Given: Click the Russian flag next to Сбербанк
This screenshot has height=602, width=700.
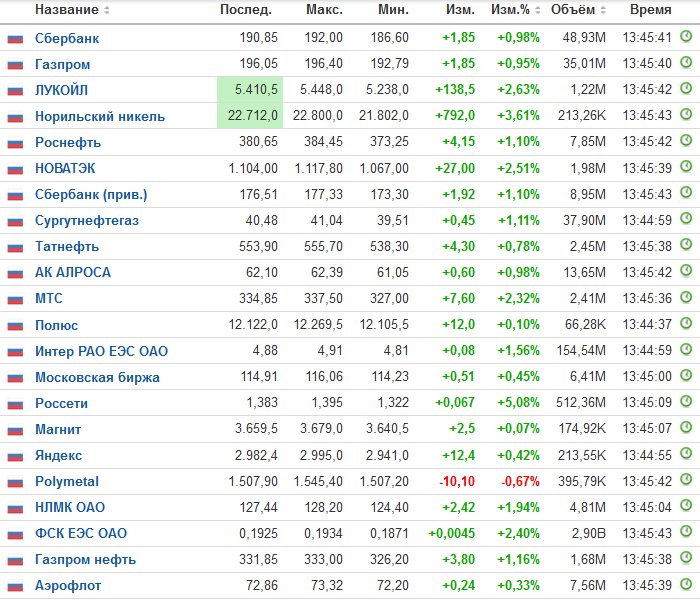Looking at the screenshot, I should (15, 39).
